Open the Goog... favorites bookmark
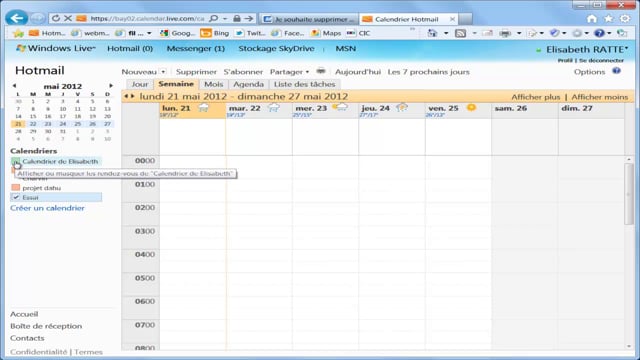 point(178,33)
